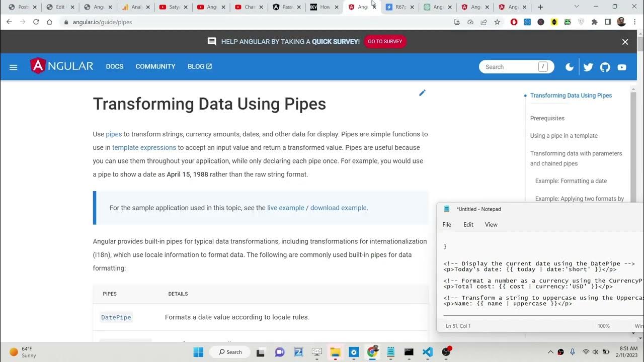Click the Angular logo
The width and height of the screenshot is (644, 362).
click(x=62, y=66)
